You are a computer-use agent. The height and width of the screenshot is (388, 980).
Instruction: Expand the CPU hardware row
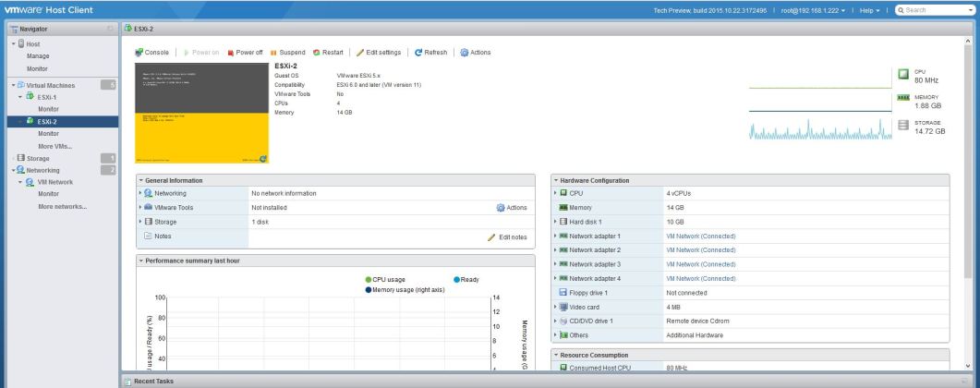pos(556,193)
